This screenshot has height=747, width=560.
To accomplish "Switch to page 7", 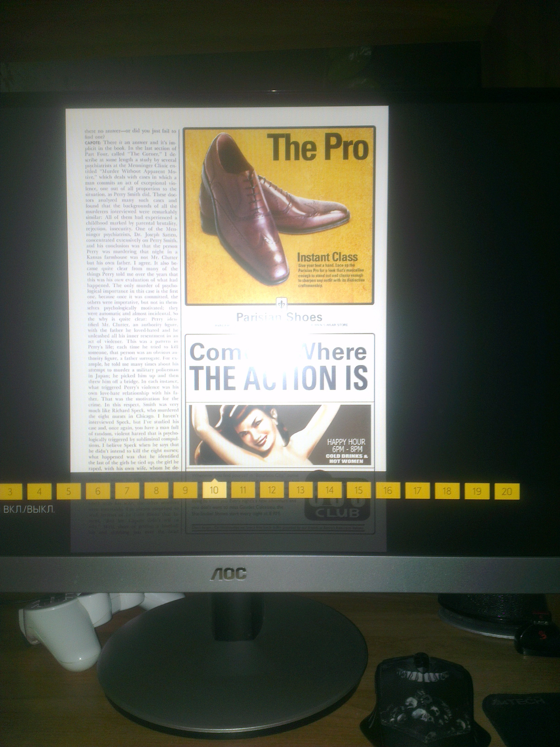I will [127, 491].
